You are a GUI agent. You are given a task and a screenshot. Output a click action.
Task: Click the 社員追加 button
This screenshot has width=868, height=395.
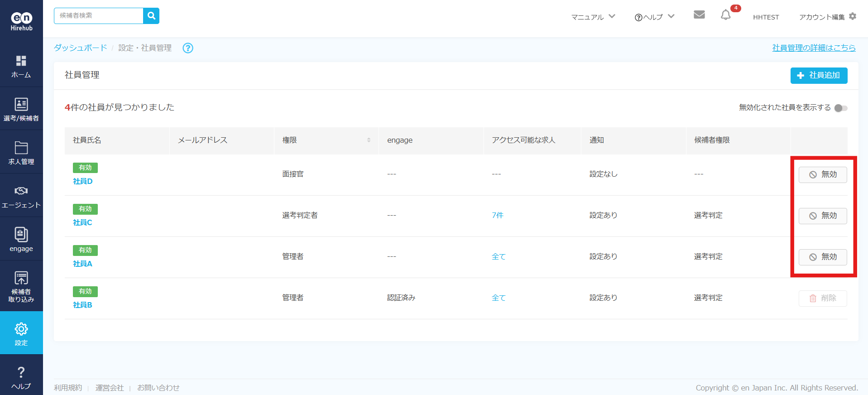coord(819,76)
